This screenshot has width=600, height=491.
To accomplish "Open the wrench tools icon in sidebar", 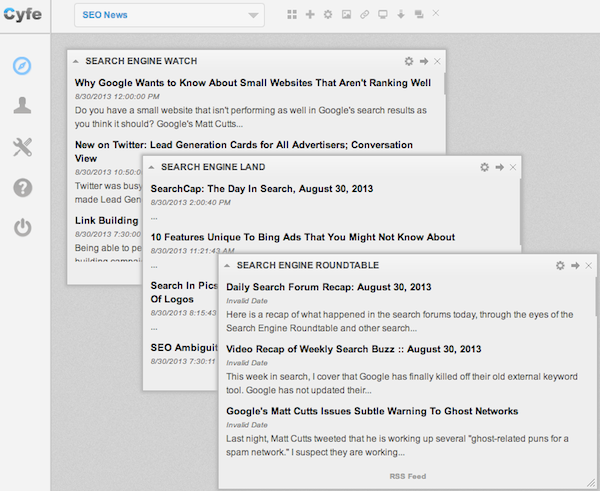I will click(x=22, y=147).
